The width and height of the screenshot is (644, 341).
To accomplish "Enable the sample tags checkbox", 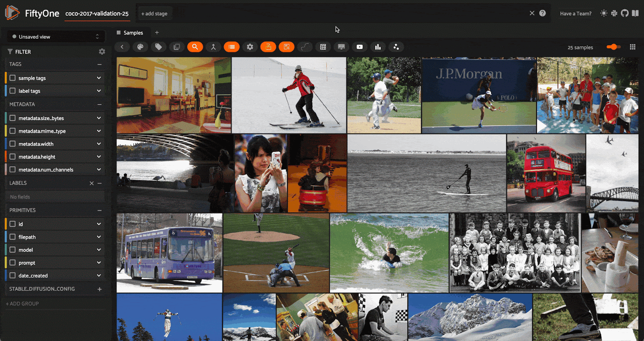I will 13,78.
